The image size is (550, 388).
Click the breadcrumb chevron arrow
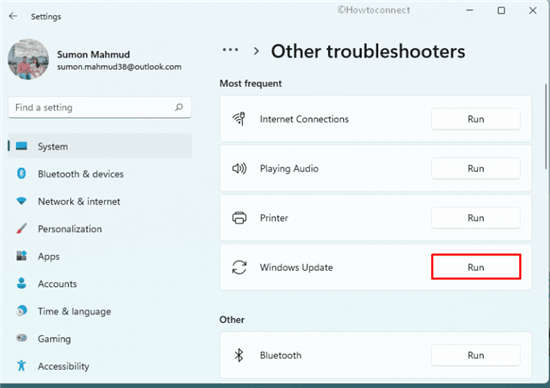[256, 51]
